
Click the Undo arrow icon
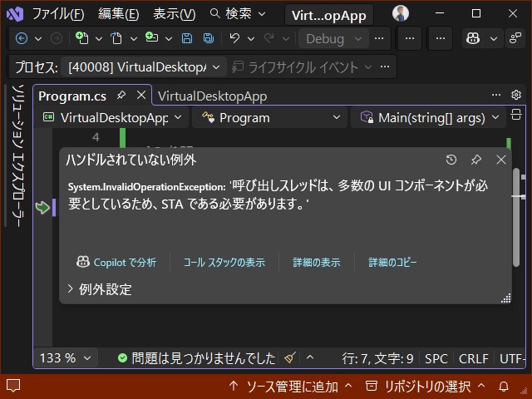(234, 38)
